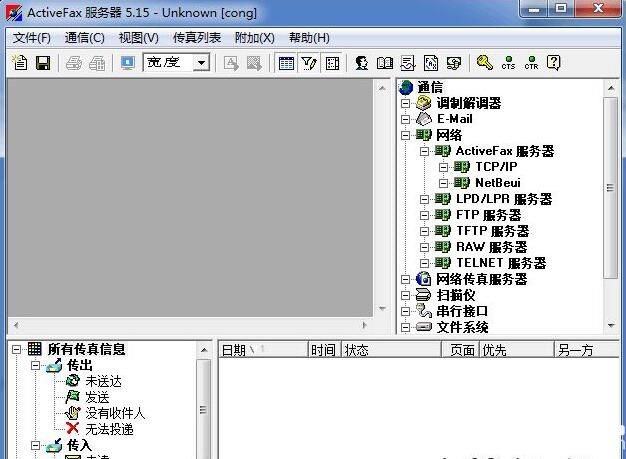626x459 pixels.
Task: Sort by the 页面 column header
Action: (460, 350)
